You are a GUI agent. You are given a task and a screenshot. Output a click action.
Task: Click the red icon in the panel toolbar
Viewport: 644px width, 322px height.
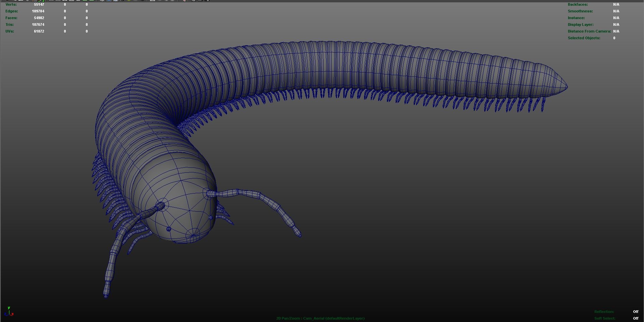point(184,1)
